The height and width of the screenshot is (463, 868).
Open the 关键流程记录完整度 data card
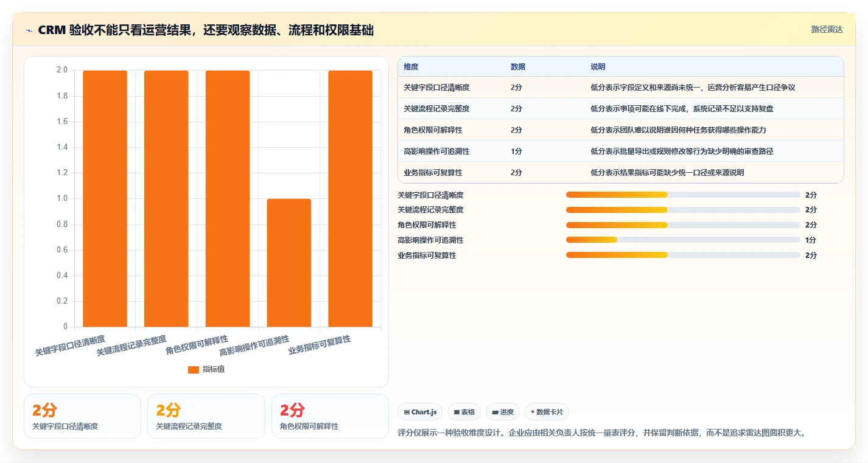(206, 416)
